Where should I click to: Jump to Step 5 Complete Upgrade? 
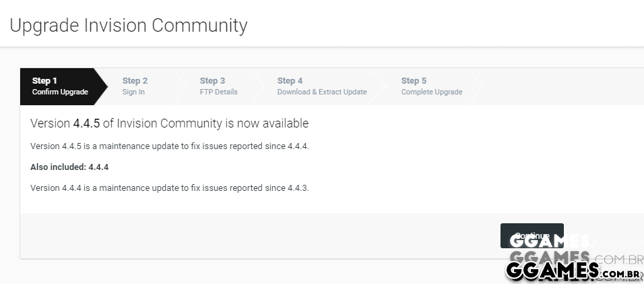coord(431,86)
